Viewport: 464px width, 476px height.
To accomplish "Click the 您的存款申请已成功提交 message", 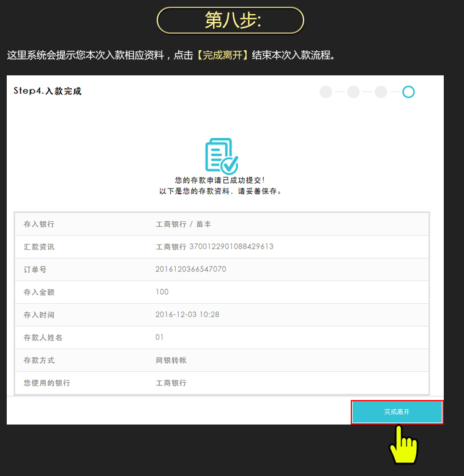I will [220, 181].
